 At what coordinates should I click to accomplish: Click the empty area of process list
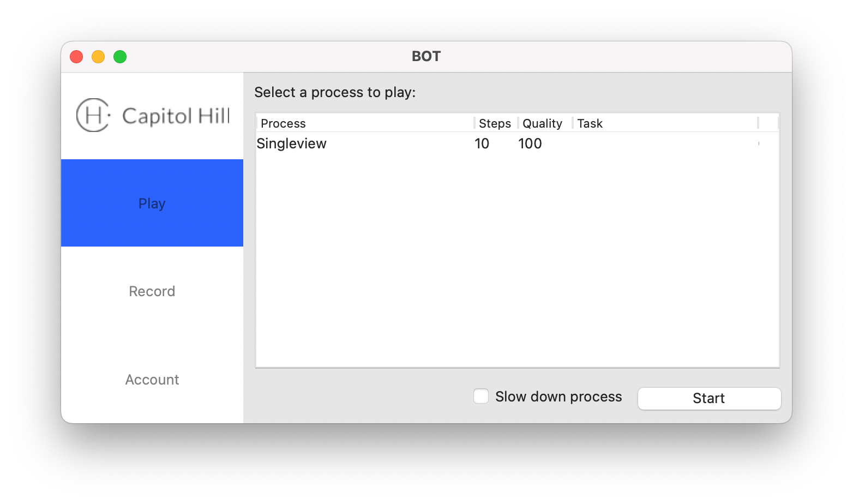point(518,260)
